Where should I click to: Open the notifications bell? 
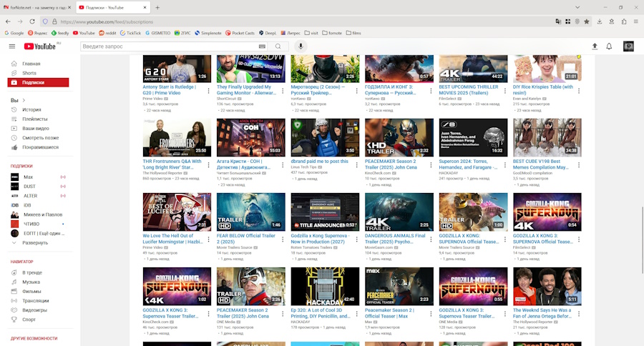609,46
